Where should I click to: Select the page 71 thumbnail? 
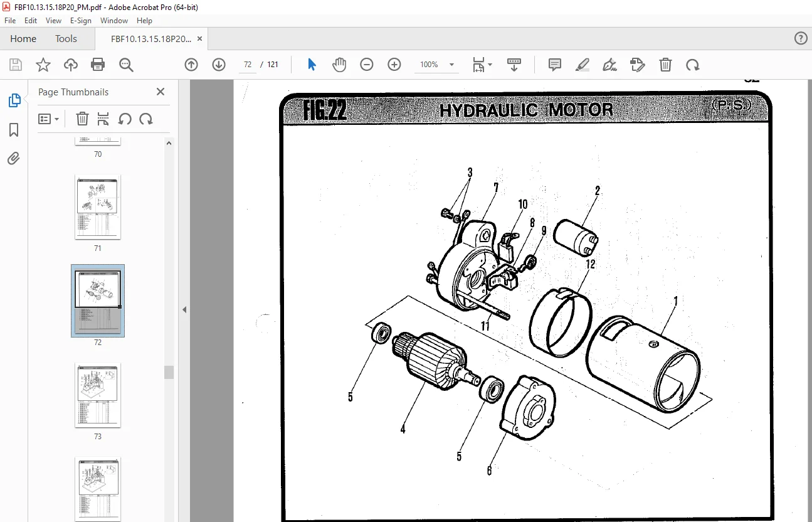coord(98,206)
